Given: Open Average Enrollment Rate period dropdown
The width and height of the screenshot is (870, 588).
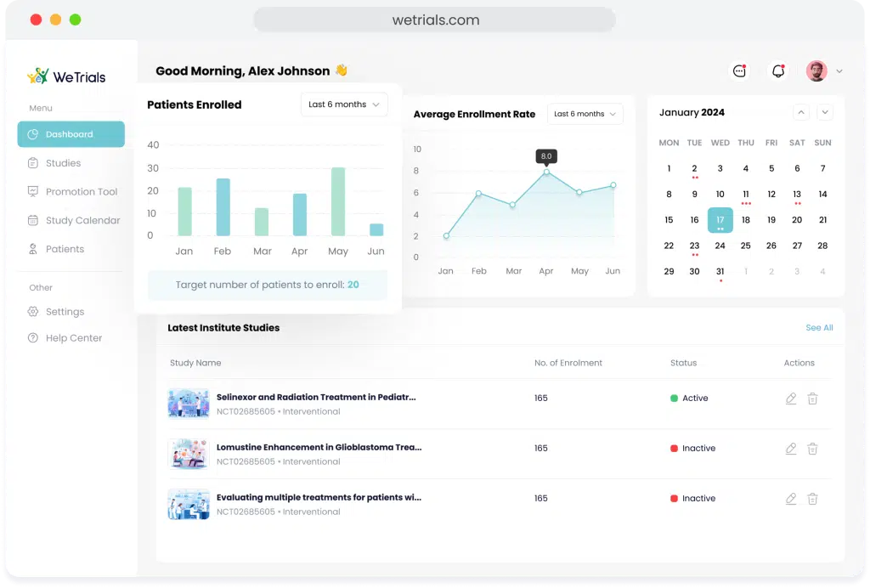Looking at the screenshot, I should pyautogui.click(x=585, y=114).
